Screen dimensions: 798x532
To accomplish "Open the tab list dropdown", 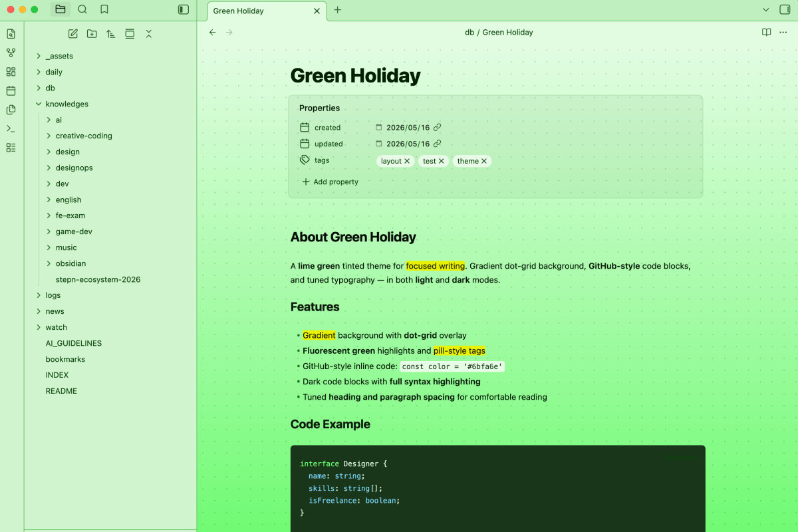I will coord(766,10).
